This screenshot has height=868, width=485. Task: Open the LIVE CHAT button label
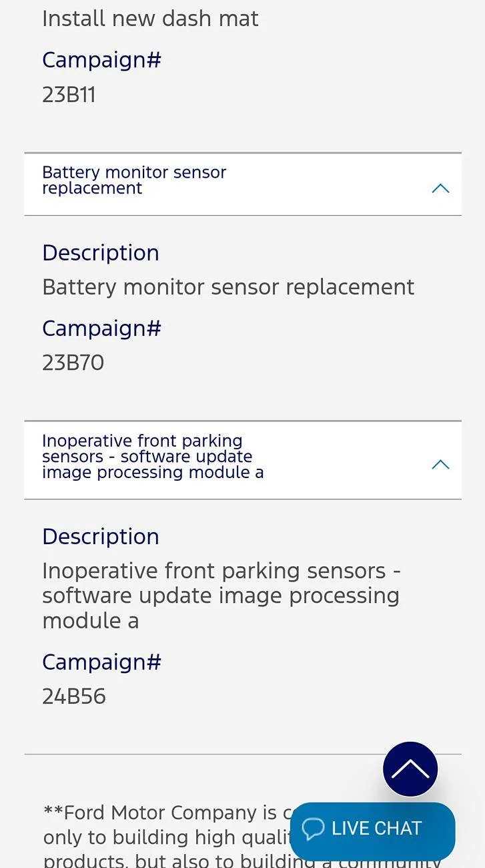tap(376, 829)
